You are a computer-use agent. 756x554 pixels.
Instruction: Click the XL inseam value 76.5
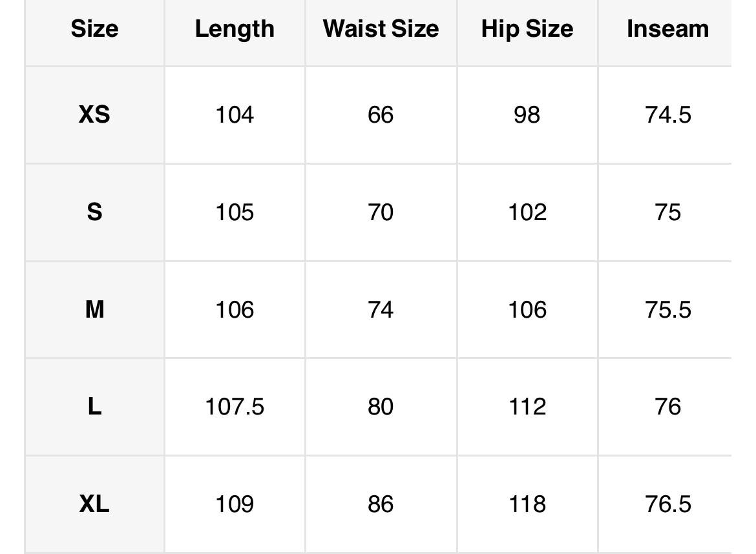(667, 504)
